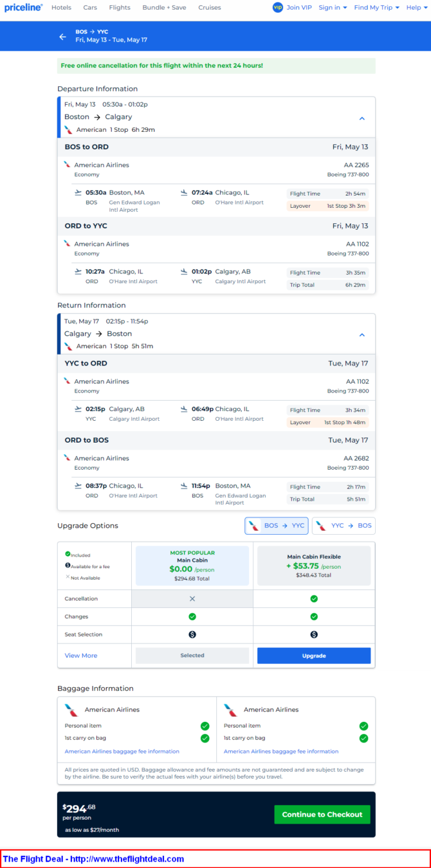The width and height of the screenshot is (431, 868).
Task: Click the Priceline logo
Action: 23,8
